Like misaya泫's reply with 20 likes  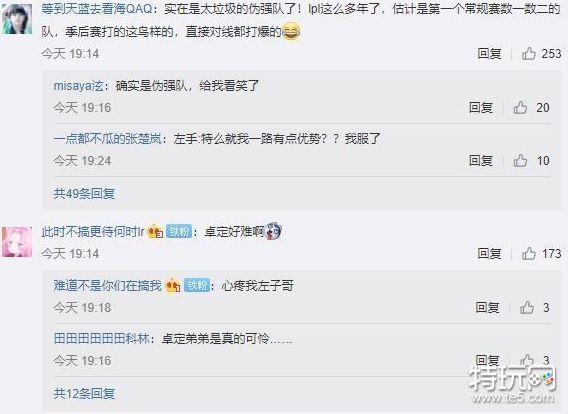[x=520, y=108]
